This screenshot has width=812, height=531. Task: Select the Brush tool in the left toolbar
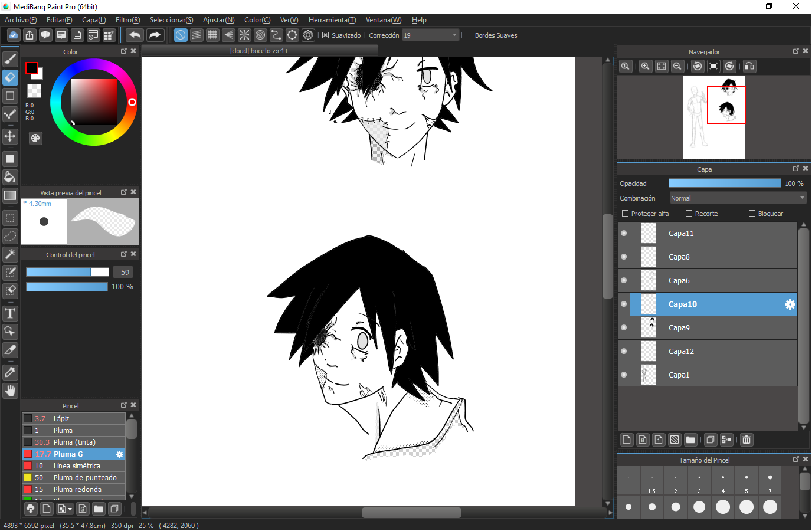coord(10,58)
